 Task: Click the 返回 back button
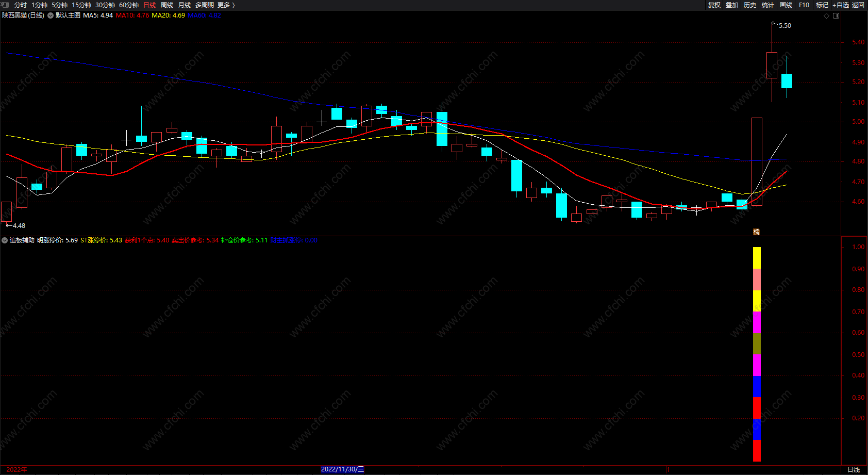(x=858, y=5)
